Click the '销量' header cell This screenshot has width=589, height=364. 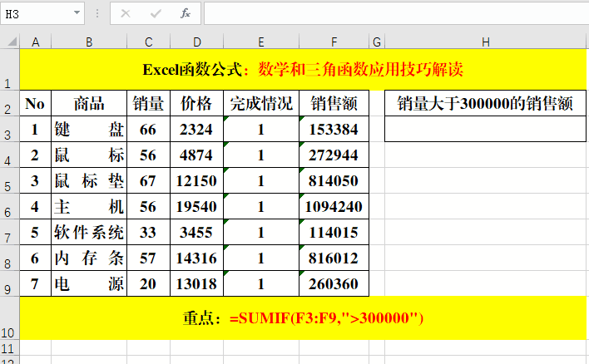click(149, 103)
